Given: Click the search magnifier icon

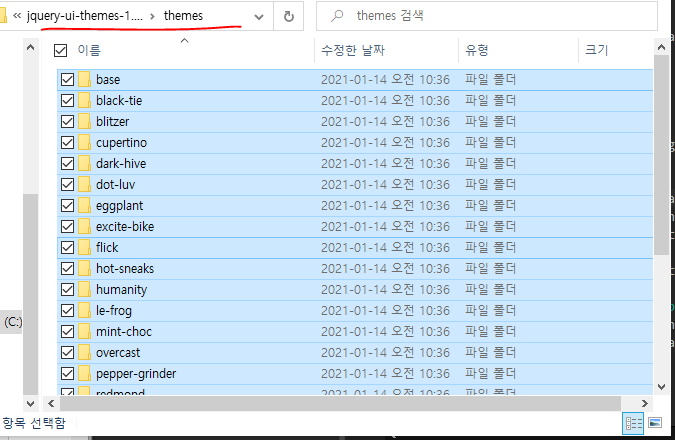Looking at the screenshot, I should [337, 16].
